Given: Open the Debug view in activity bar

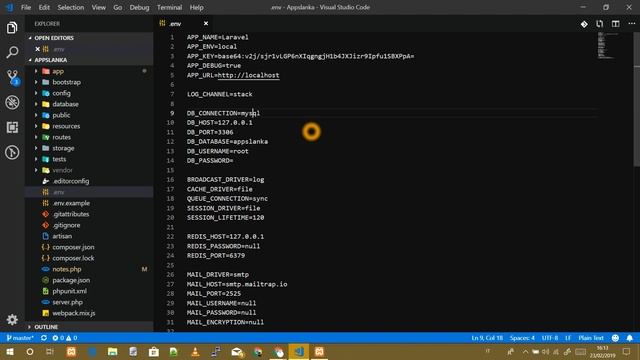Looking at the screenshot, I should click(12, 102).
